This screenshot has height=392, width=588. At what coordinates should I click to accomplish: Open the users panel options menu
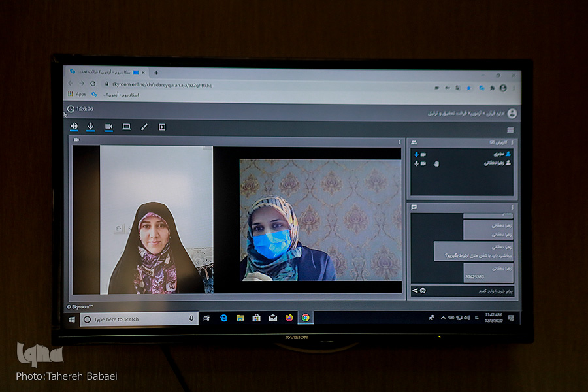(512, 142)
